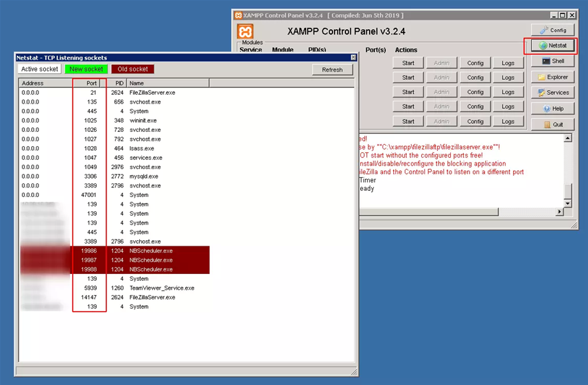The image size is (588, 385).
Task: Select the svchost.exe port 135 row
Action: tap(114, 101)
